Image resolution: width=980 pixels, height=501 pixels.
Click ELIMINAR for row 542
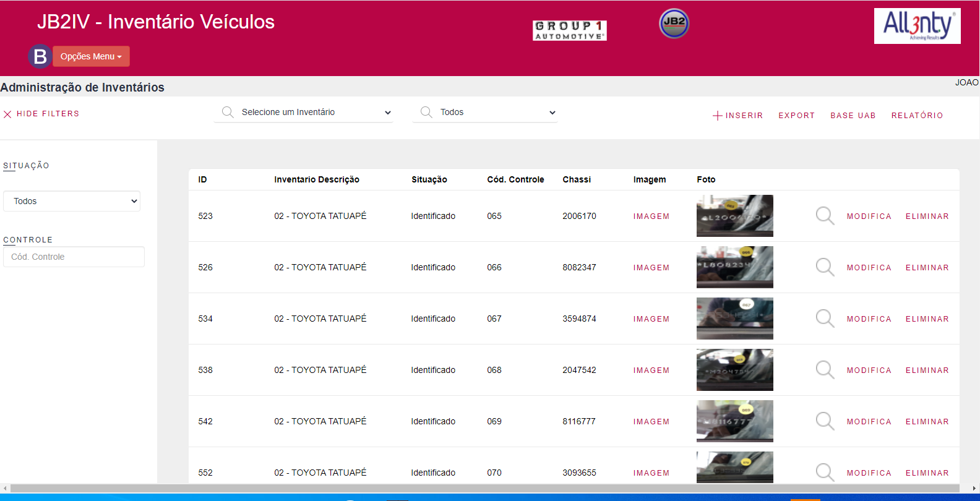pos(927,422)
